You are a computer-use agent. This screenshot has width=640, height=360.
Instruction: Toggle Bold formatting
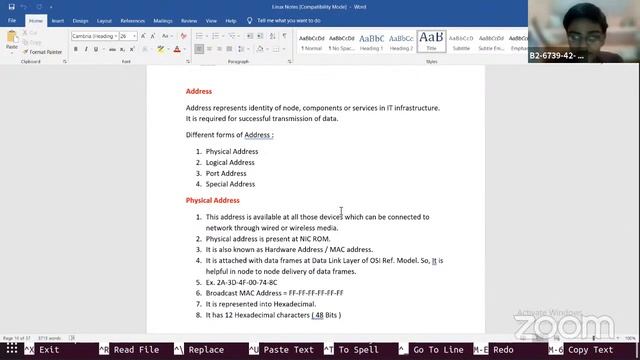[x=76, y=49]
